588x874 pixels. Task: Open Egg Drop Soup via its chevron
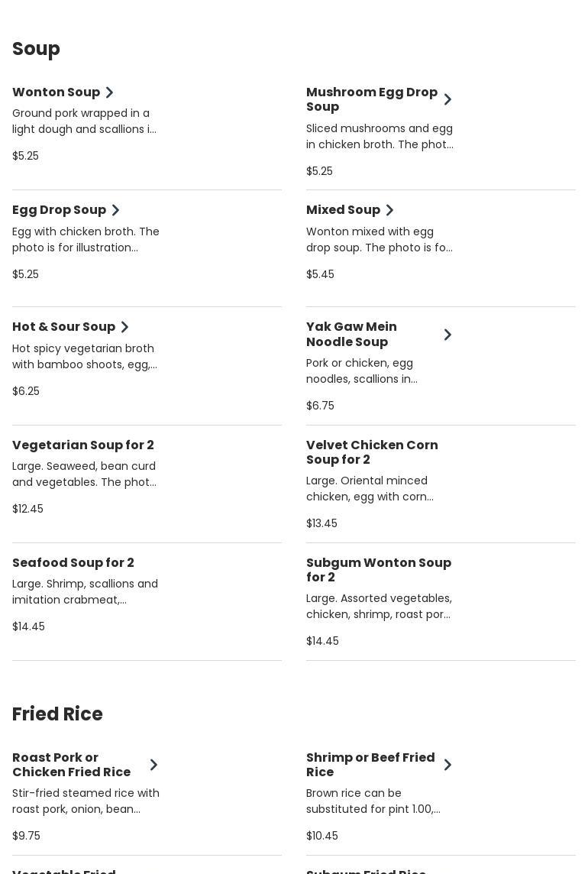116,210
